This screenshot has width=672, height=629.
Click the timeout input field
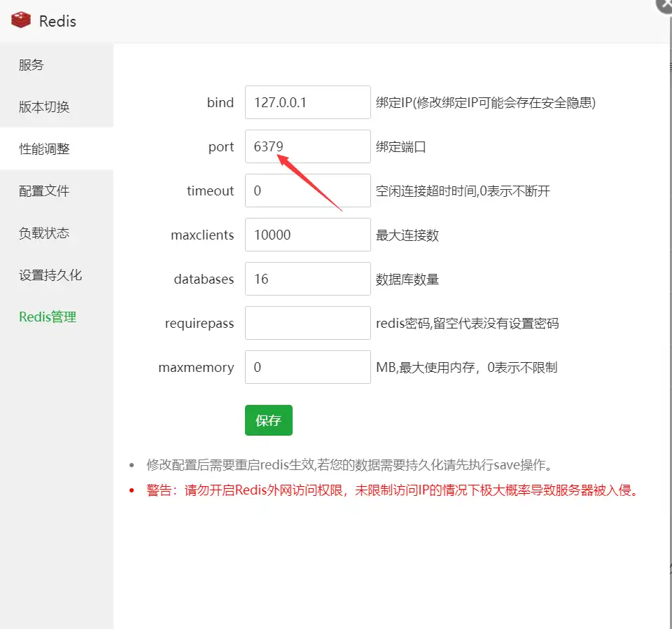tap(307, 191)
